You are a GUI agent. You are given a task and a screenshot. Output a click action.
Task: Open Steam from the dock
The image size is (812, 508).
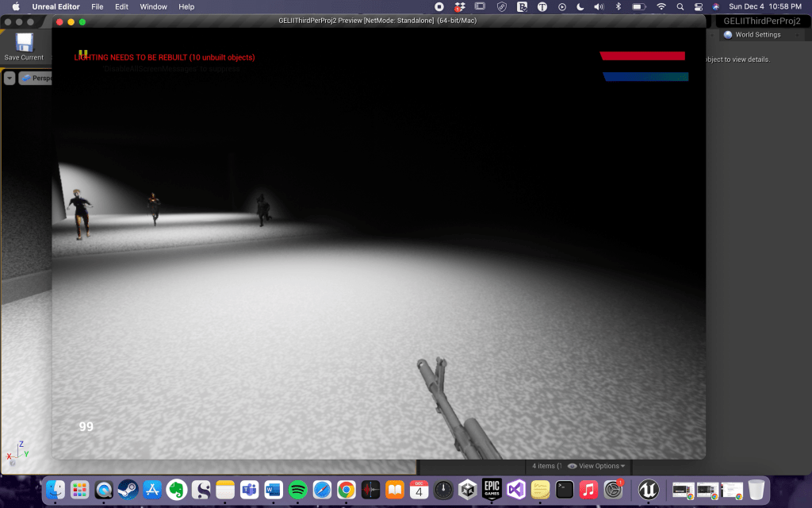(x=128, y=490)
